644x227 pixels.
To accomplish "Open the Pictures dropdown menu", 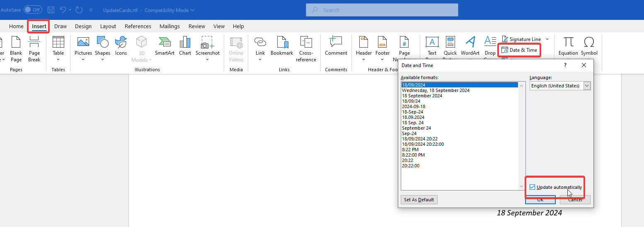I will pos(83,50).
